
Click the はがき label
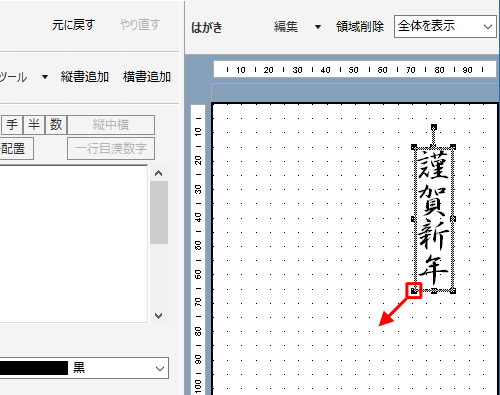pyautogui.click(x=207, y=27)
